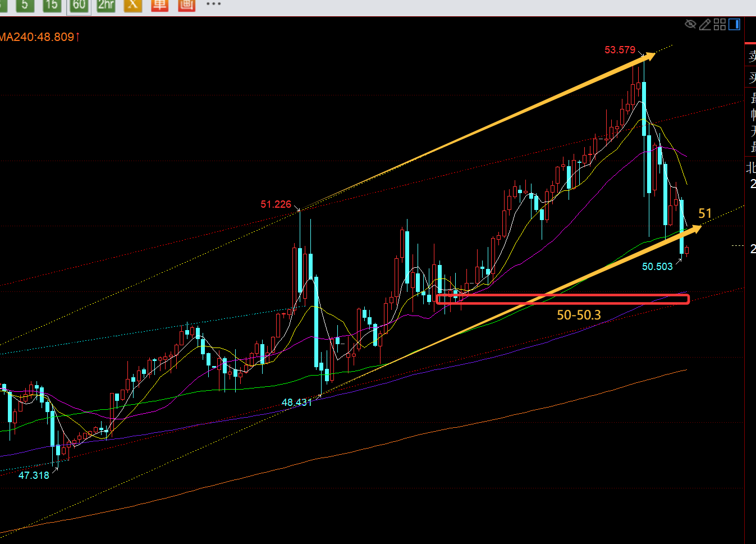The width and height of the screenshot is (756, 544).
Task: Click the 48.431 low price label
Action: coord(296,403)
